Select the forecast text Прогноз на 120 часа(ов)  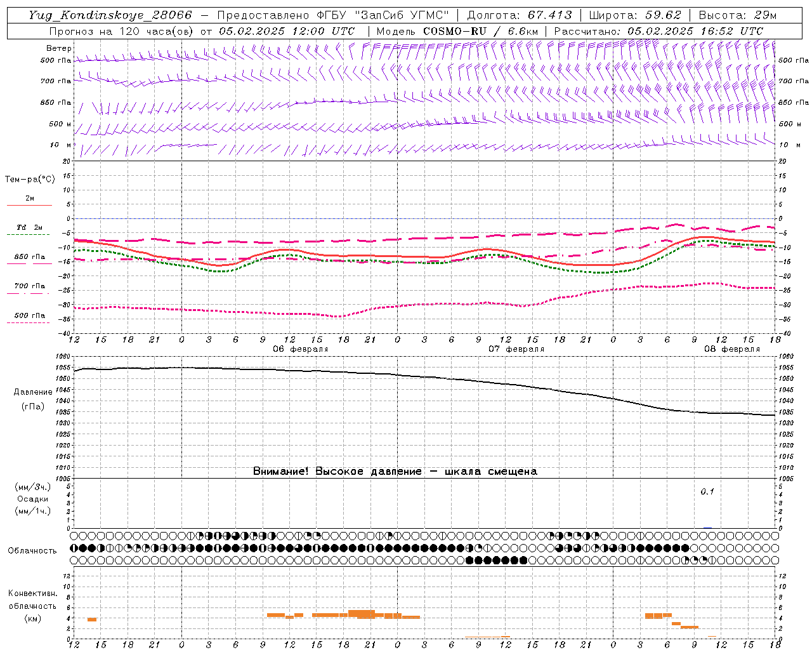pos(122,31)
